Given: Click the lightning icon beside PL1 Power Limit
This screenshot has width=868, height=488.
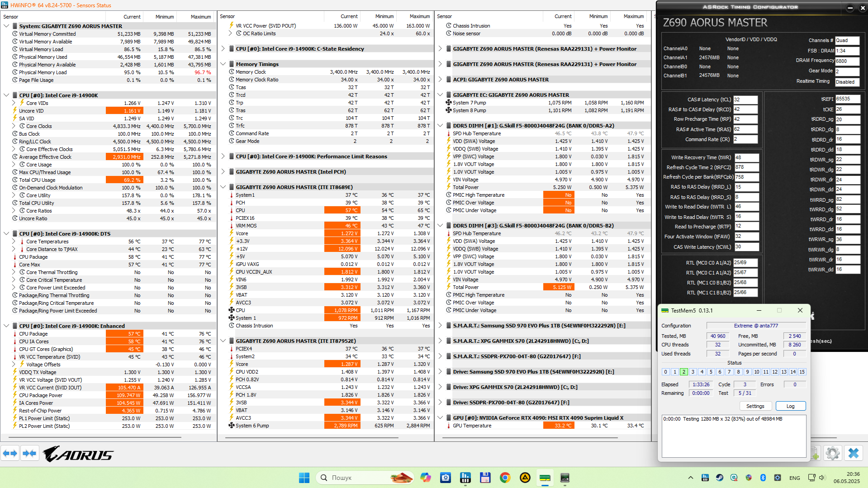Looking at the screenshot, I should point(14,418).
